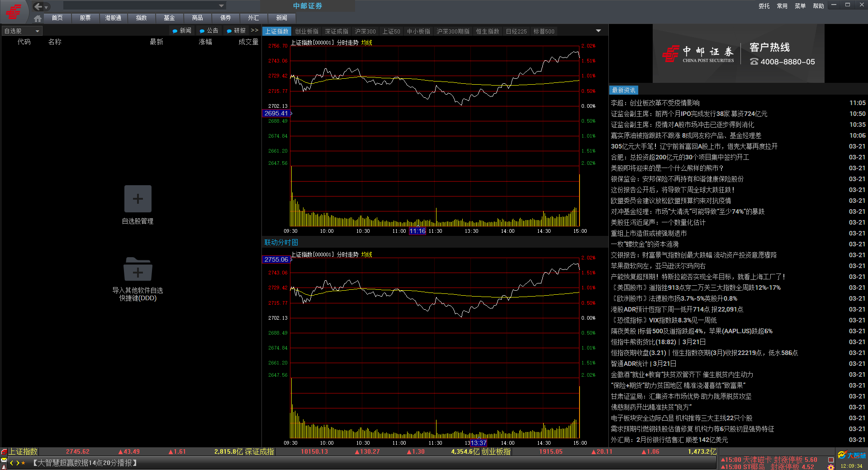The width and height of the screenshot is (868, 470).
Task: Open news 苹果微软向左，亚马逊沃尔玛向右
Action: tap(658, 266)
